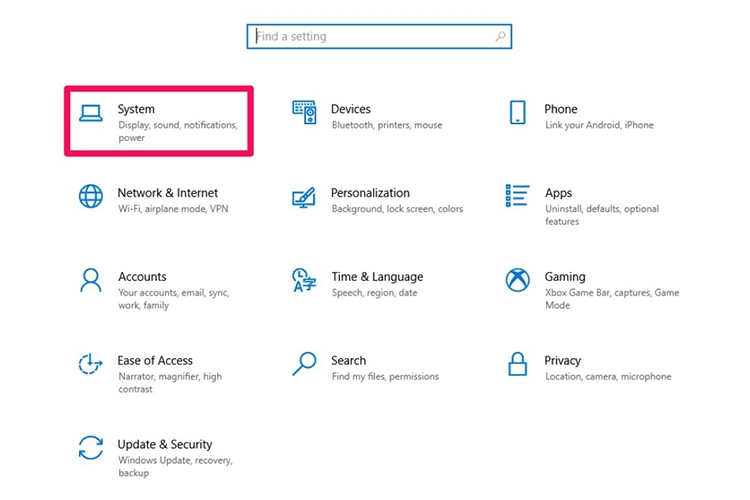Select the Phone icon

(x=517, y=112)
